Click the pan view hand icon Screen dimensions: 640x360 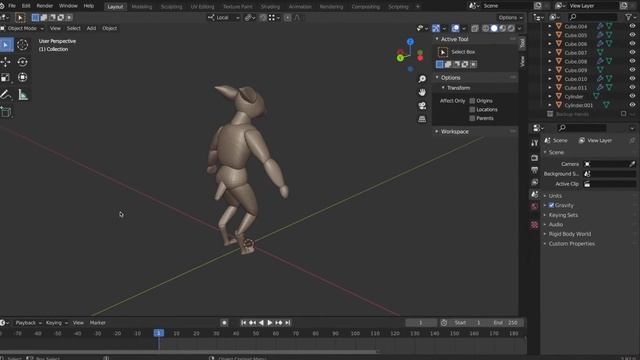[x=422, y=92]
